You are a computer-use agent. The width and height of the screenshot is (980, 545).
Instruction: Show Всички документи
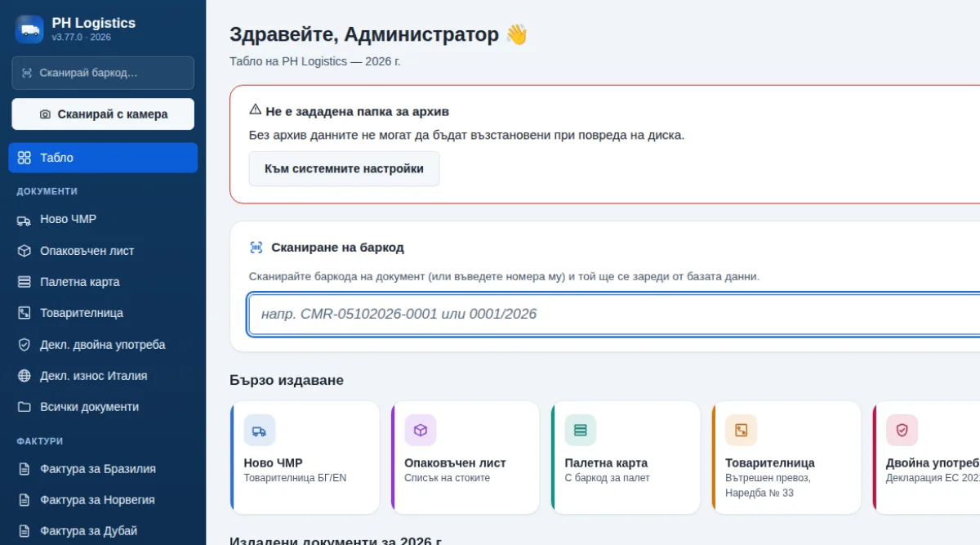pos(103,407)
